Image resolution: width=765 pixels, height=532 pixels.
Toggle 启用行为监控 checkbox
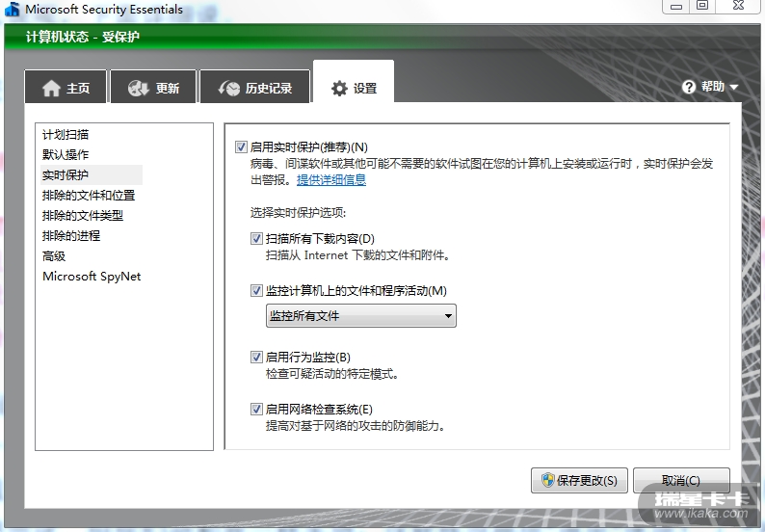click(256, 358)
